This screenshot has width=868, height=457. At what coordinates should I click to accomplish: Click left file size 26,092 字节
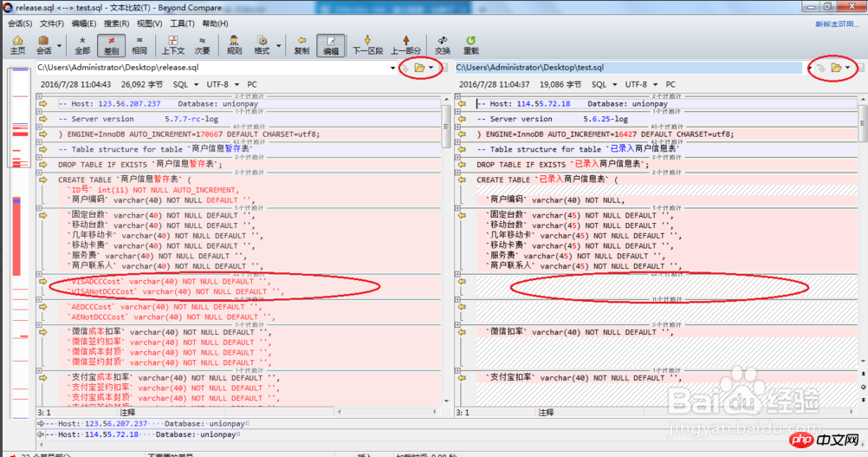click(x=142, y=84)
